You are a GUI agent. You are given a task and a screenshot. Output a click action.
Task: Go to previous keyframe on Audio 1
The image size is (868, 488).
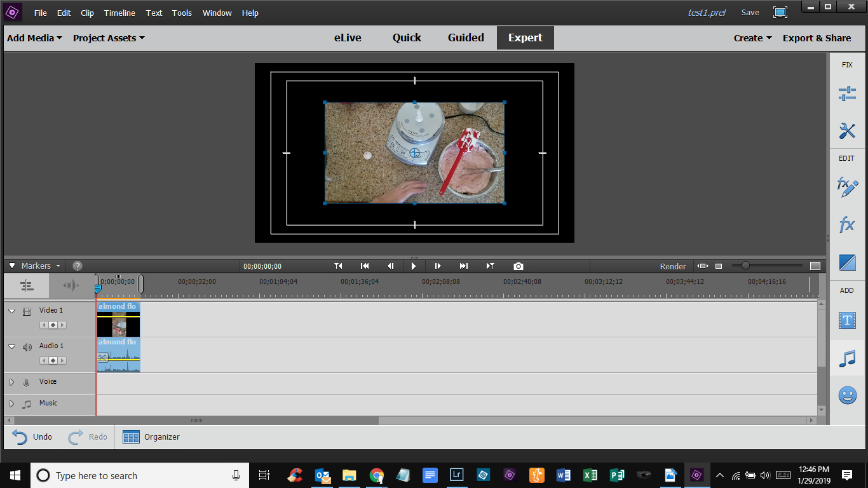point(44,360)
